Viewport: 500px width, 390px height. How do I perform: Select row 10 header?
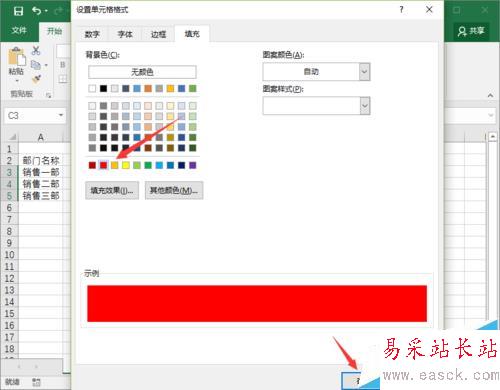click(x=9, y=255)
